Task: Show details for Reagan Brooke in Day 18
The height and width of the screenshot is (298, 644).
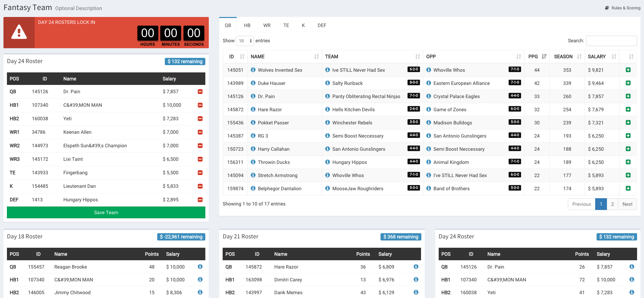Action: 200,267
